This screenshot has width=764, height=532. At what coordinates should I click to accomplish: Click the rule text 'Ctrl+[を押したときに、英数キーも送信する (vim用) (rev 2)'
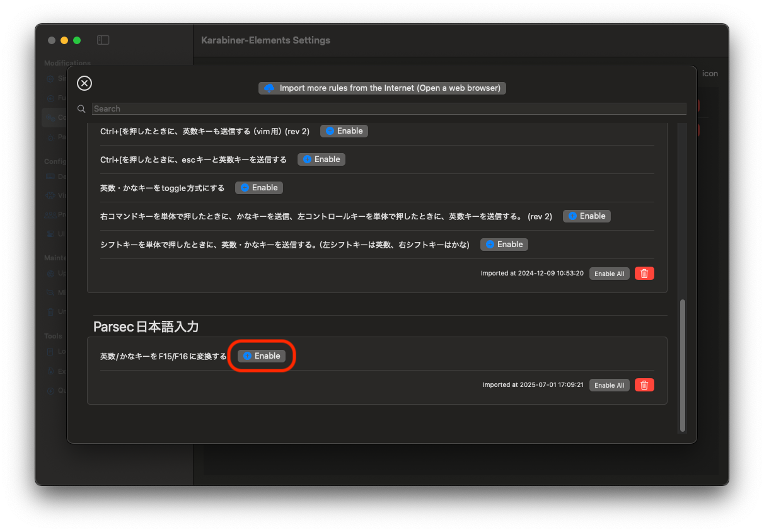tap(205, 131)
